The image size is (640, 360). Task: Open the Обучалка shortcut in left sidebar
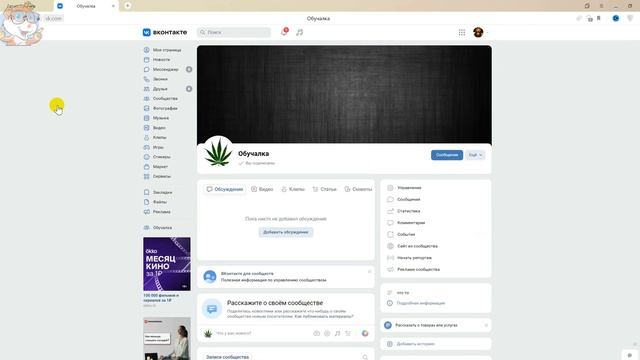click(x=162, y=227)
